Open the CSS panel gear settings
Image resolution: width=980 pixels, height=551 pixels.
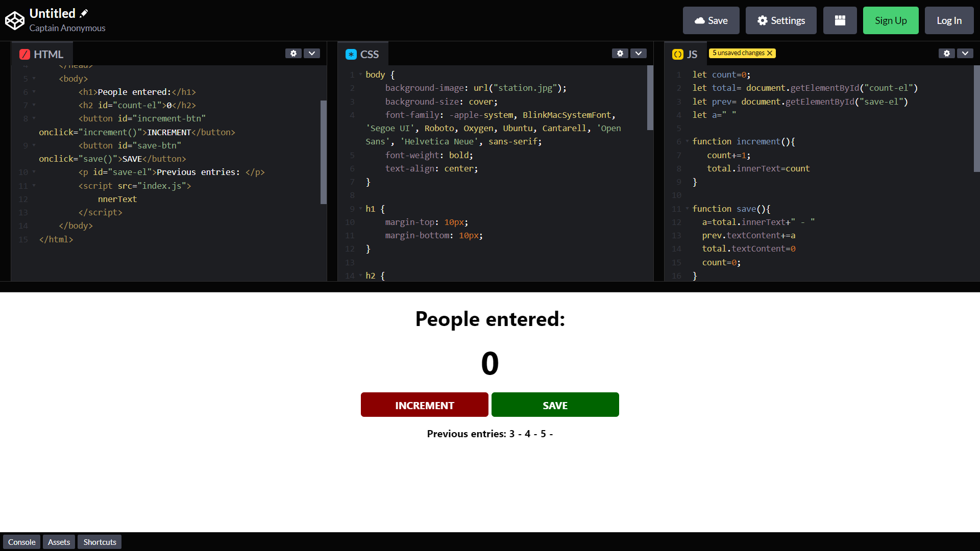point(620,53)
